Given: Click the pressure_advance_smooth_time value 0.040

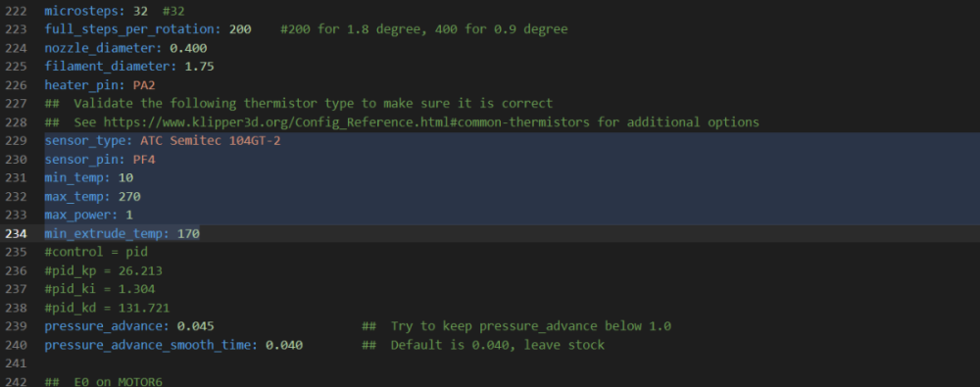Looking at the screenshot, I should pos(284,345).
